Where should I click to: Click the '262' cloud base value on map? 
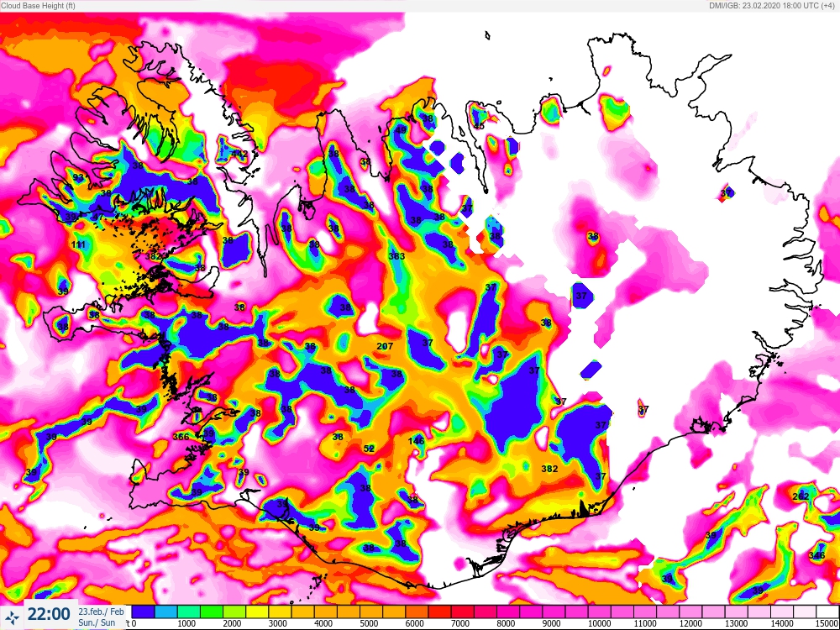click(x=801, y=496)
